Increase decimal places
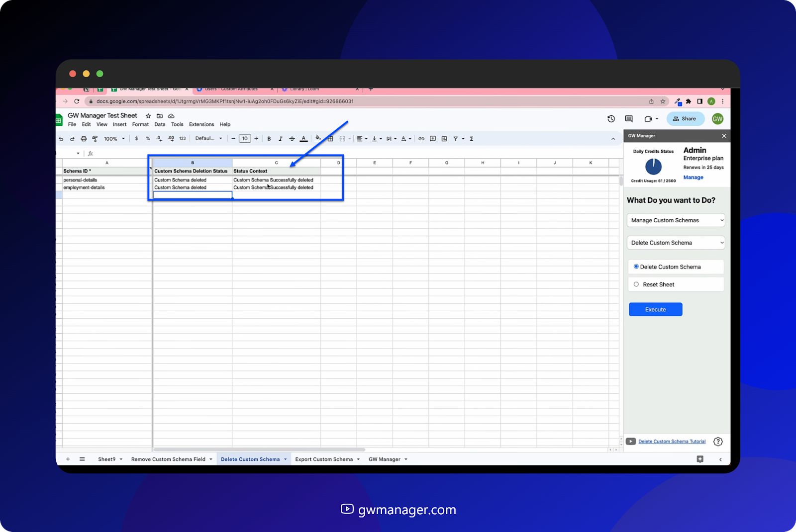796x532 pixels. tap(171, 139)
